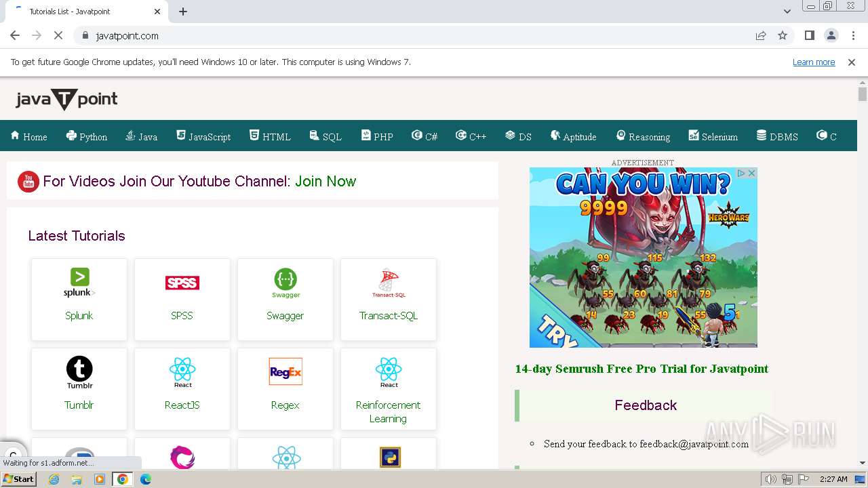
Task: Click the Chrome taskbar button
Action: pos(122,479)
